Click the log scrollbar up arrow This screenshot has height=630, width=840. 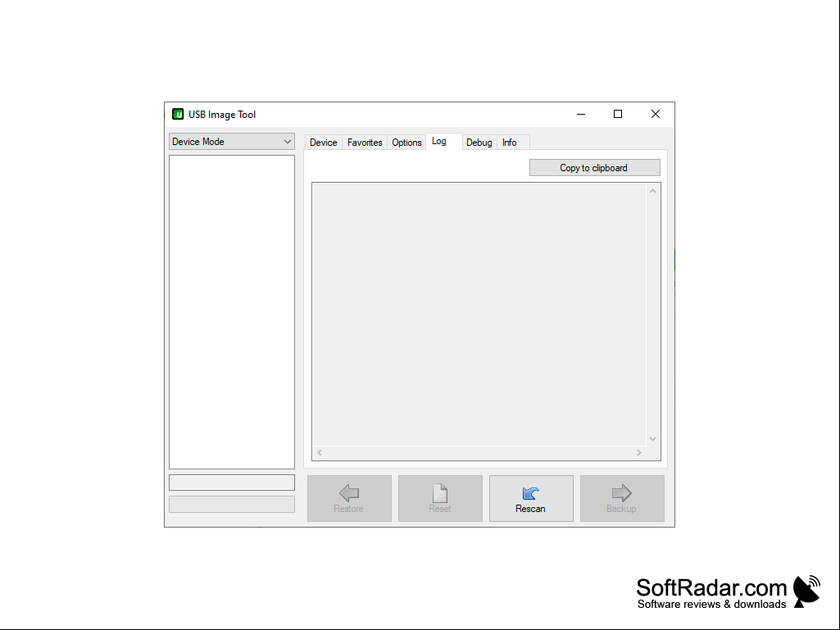tap(652, 191)
